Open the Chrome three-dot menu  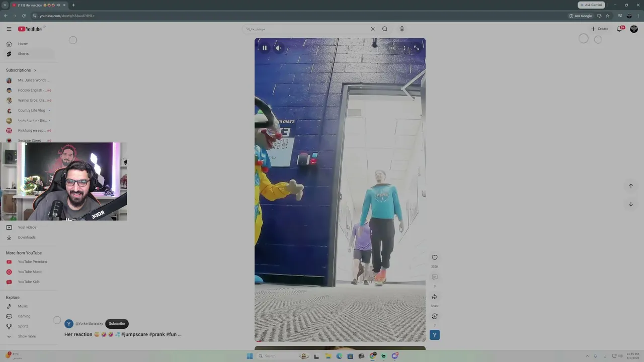coord(638,16)
